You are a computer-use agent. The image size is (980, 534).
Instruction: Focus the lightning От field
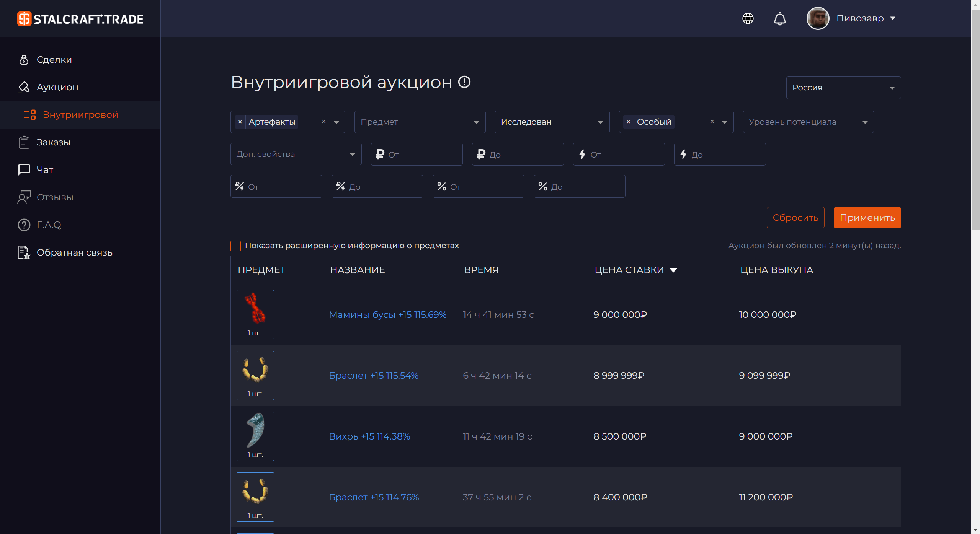(x=619, y=154)
